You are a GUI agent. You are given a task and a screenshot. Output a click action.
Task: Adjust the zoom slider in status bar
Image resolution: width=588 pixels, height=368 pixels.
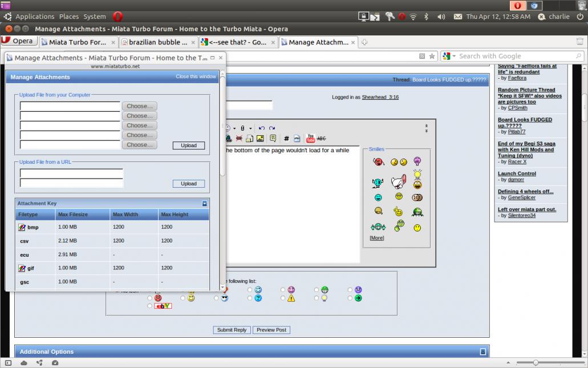536,362
